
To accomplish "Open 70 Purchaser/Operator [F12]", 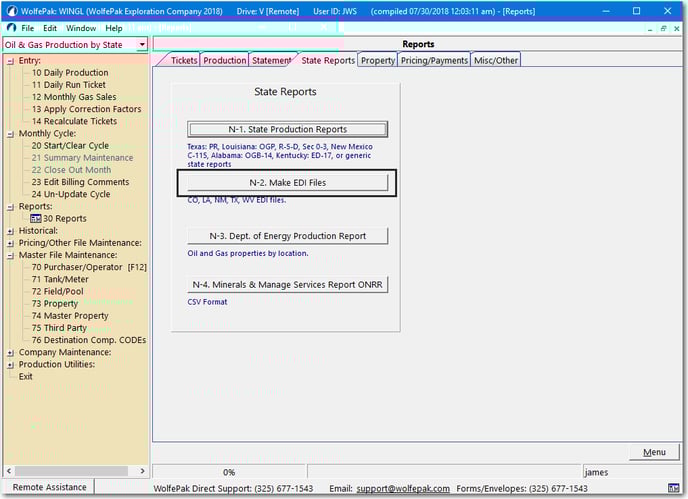I will pos(89,267).
